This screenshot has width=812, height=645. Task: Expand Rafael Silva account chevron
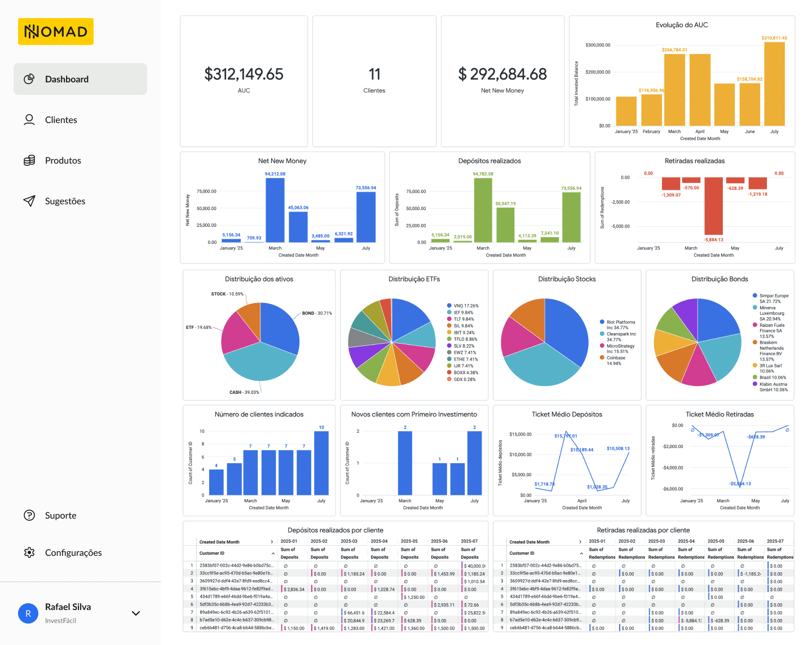point(136,613)
